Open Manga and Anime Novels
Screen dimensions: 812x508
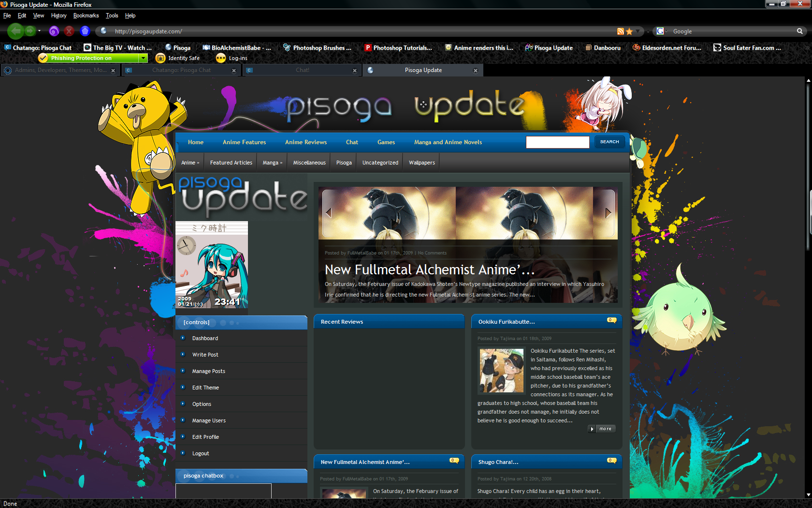[x=448, y=142]
